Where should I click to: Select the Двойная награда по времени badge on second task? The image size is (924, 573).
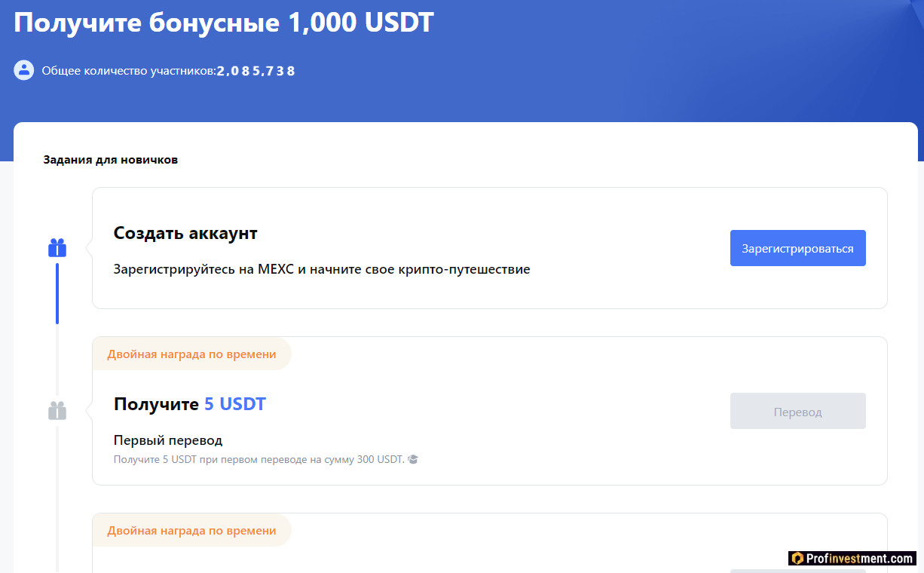pyautogui.click(x=192, y=354)
